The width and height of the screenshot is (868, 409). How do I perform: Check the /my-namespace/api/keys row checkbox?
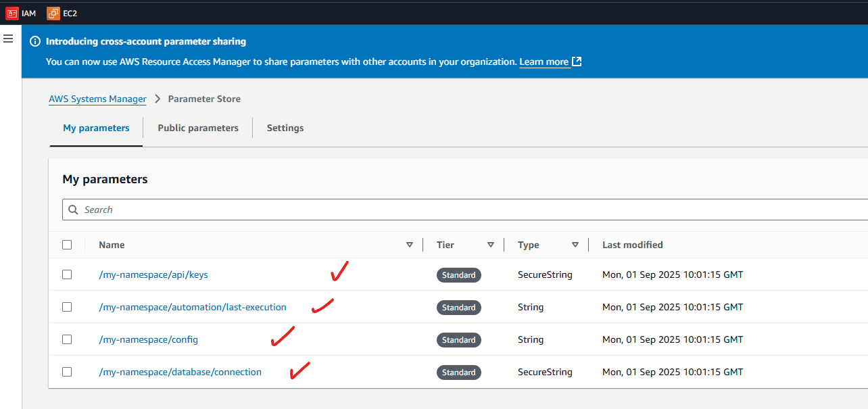point(67,274)
